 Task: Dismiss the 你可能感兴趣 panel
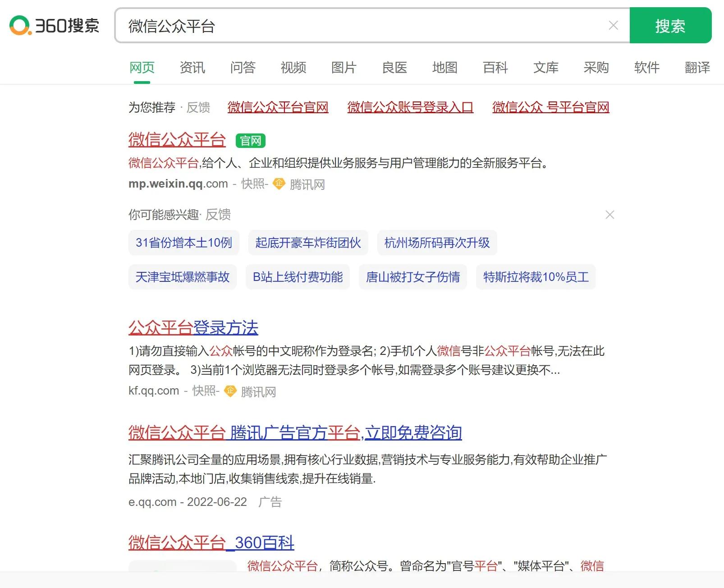(610, 215)
